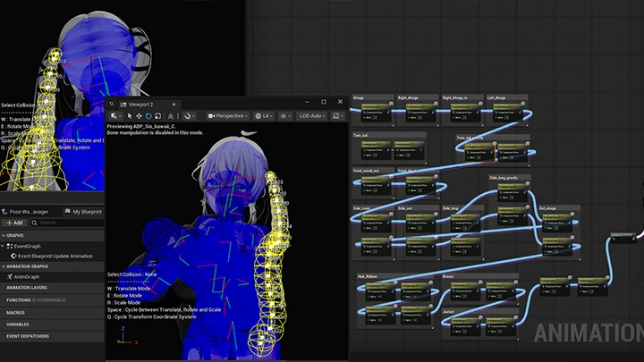Screen dimensions: 644x362
Task: Switch to the Pose Watch Manager tab
Action: point(25,212)
